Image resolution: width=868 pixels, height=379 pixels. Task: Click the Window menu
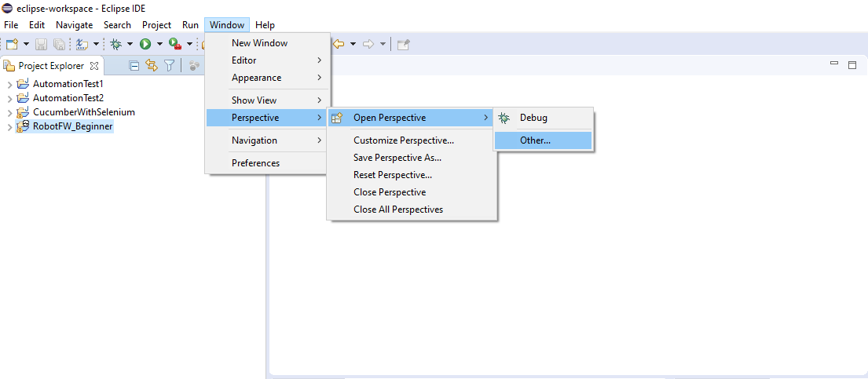point(227,25)
